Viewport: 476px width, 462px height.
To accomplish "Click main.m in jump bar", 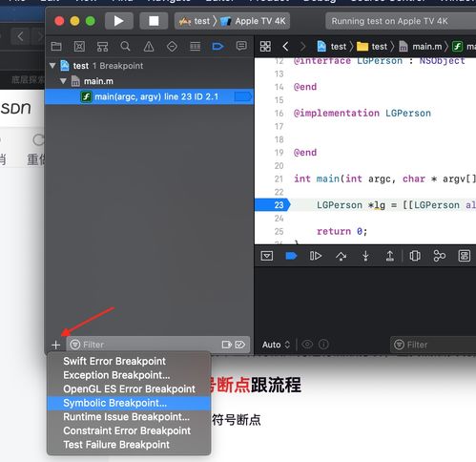I will pyautogui.click(x=421, y=47).
